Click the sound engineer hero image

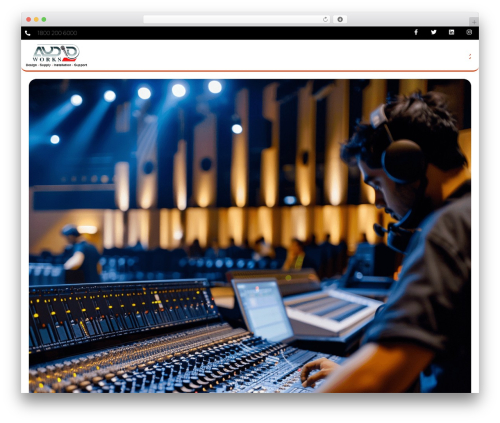(250, 236)
